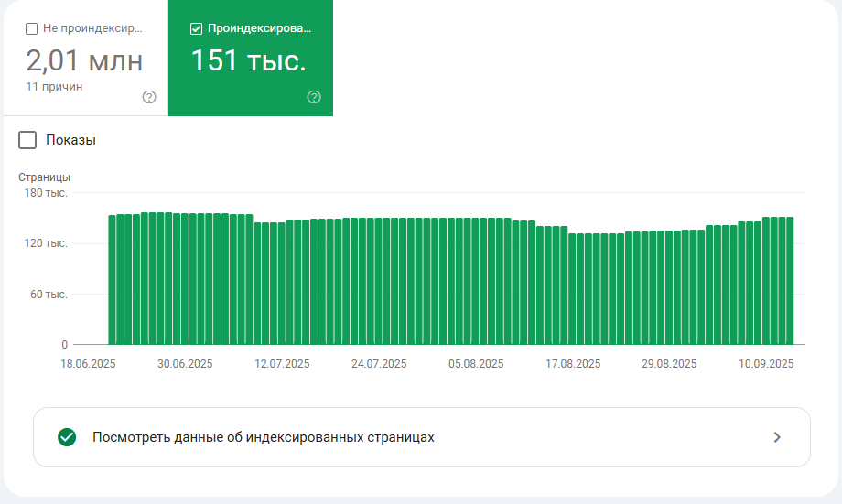Click date label '10.09.2025'
Image resolution: width=842 pixels, height=504 pixels.
coord(766,364)
